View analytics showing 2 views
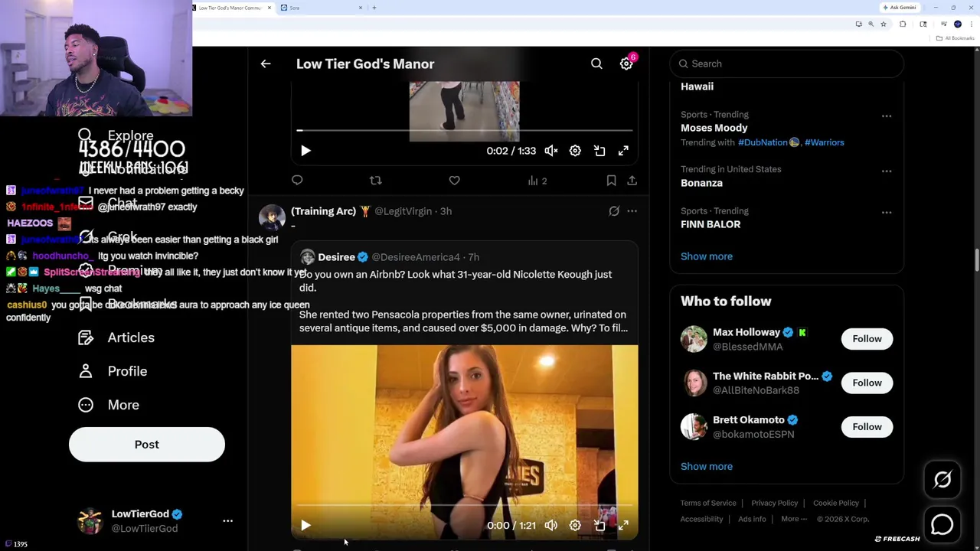 coord(537,181)
